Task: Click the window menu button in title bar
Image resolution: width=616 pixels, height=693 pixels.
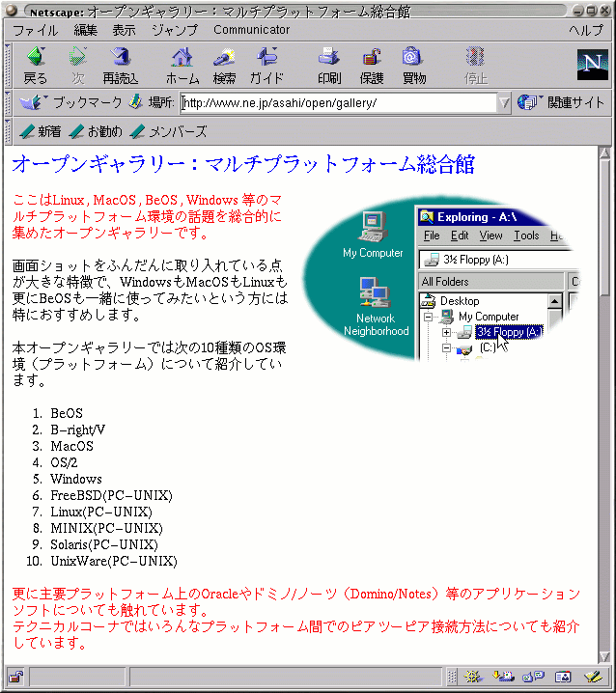Action: (12, 10)
